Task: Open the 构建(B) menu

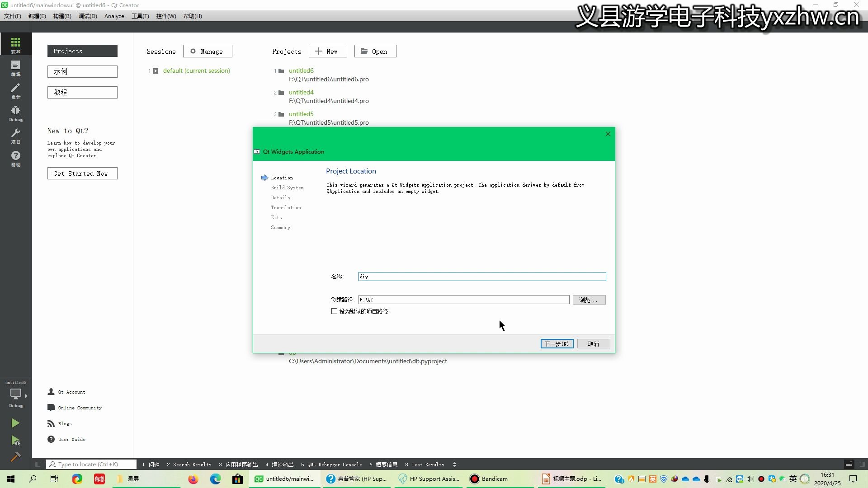Action: point(62,16)
